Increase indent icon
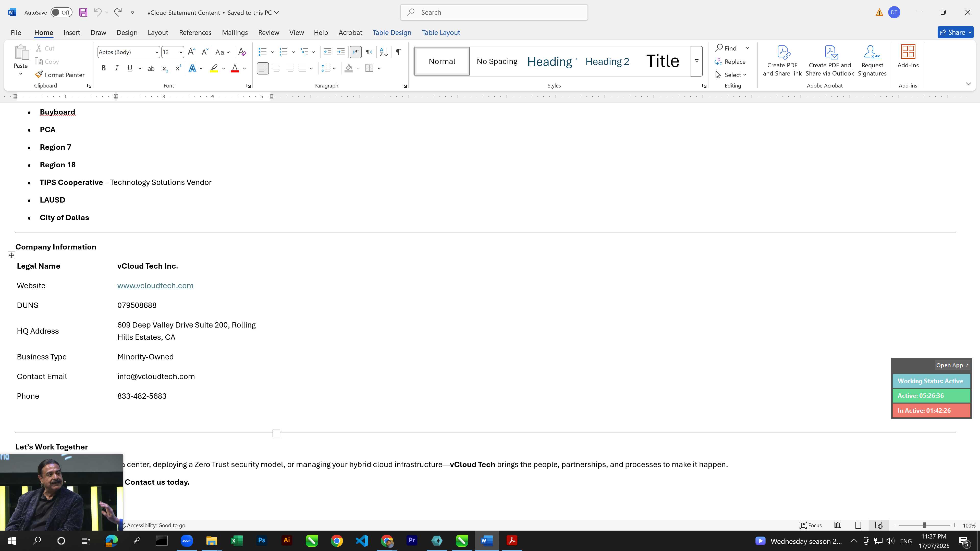The height and width of the screenshot is (551, 980). (x=341, y=52)
